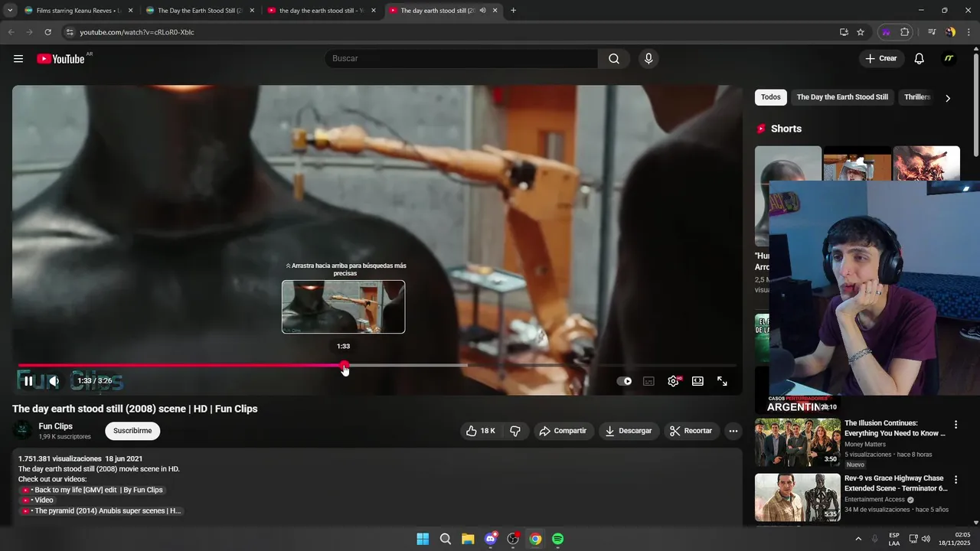980x551 pixels.
Task: View site information icon in address bar
Action: [69, 32]
